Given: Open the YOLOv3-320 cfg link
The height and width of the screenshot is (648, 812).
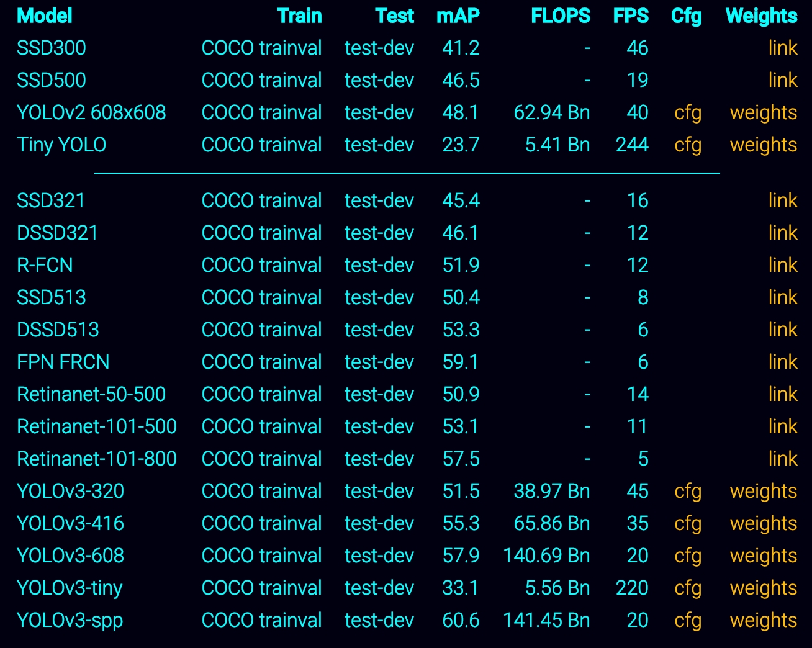Looking at the screenshot, I should coord(688,492).
